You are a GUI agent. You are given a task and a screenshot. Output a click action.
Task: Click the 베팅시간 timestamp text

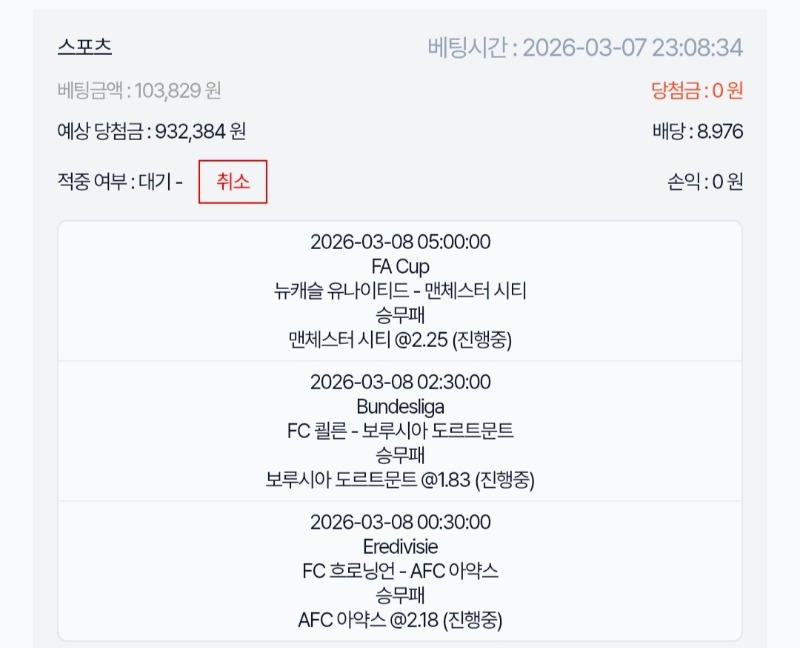(585, 47)
